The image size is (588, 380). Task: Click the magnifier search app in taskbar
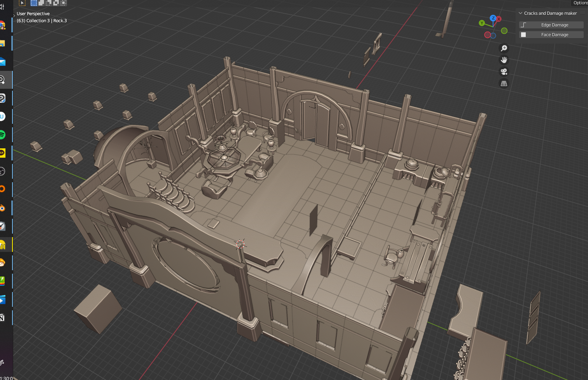click(2, 80)
